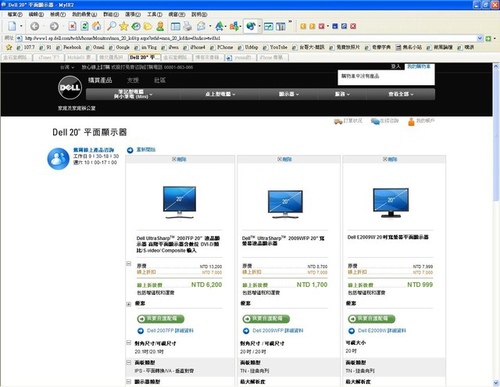Open the Facebook bookmark link
Screen dimensions: 500x387
point(69,47)
